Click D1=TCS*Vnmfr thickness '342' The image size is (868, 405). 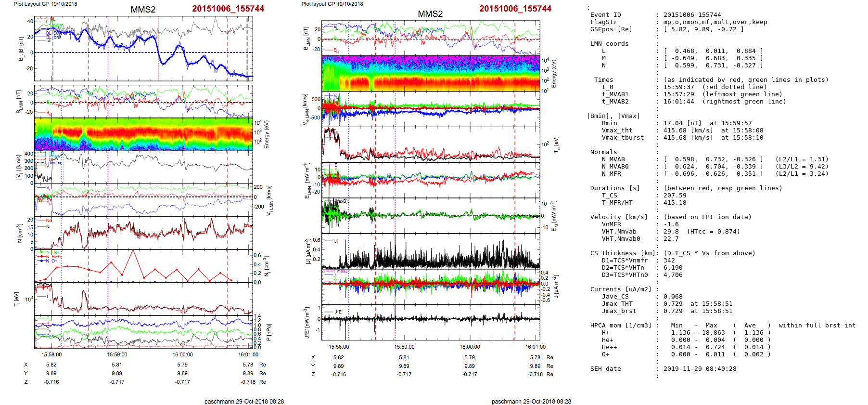tap(669, 261)
